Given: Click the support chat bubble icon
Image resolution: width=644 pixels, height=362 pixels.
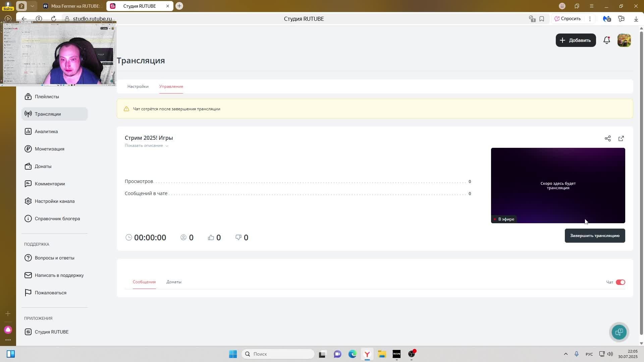Looking at the screenshot, I should (x=619, y=332).
